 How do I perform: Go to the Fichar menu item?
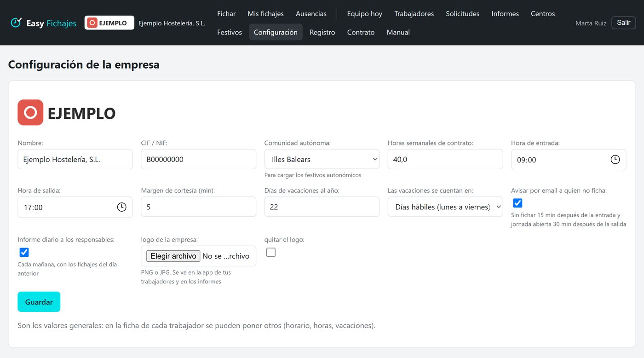tap(226, 14)
